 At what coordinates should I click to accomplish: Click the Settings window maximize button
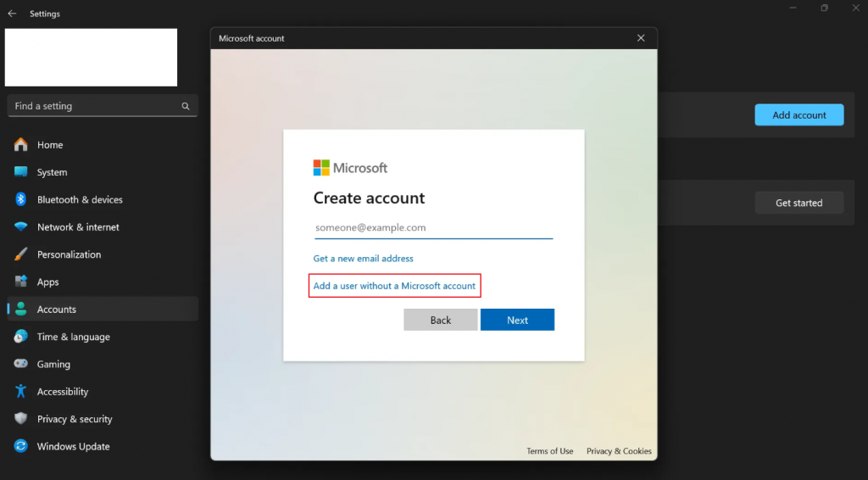tap(824, 8)
